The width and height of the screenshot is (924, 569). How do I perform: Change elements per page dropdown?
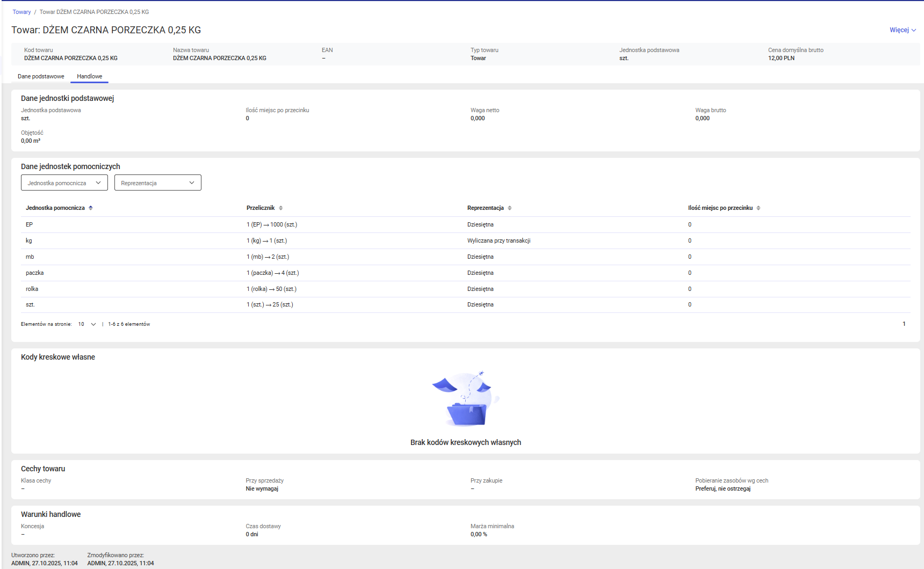click(87, 324)
